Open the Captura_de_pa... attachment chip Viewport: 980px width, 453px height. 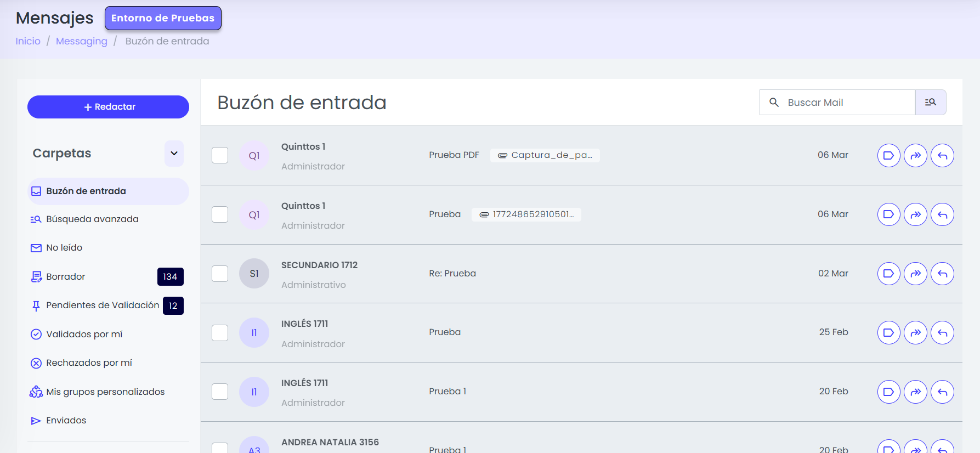545,155
